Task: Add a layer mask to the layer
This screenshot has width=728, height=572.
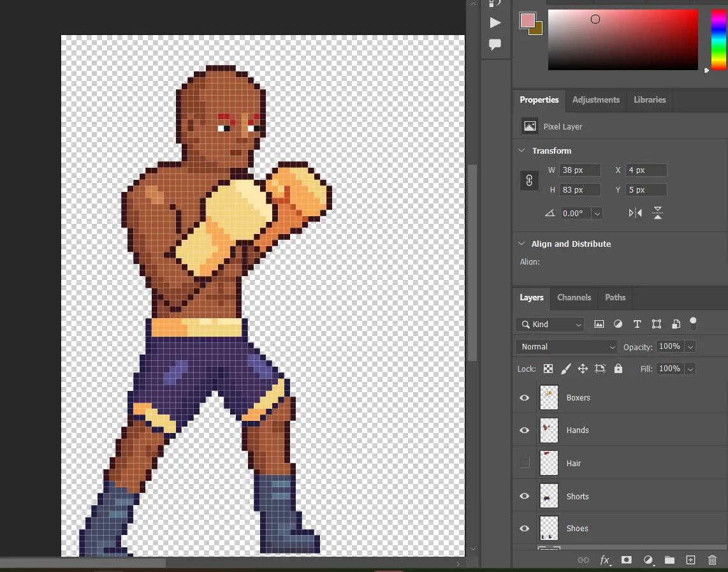Action: point(627,560)
